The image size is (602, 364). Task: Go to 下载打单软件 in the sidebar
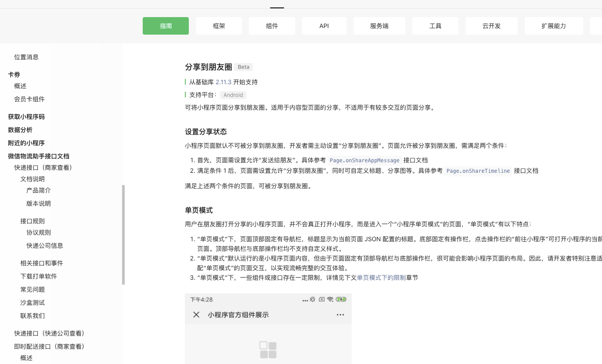(x=39, y=276)
